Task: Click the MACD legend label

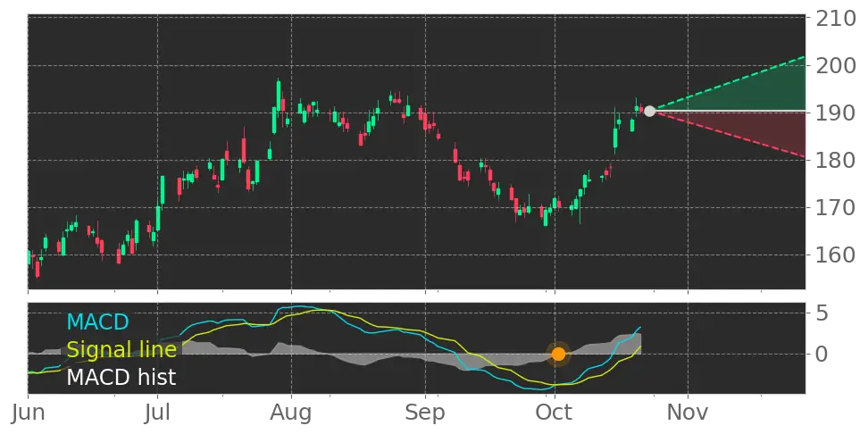Action: [97, 321]
